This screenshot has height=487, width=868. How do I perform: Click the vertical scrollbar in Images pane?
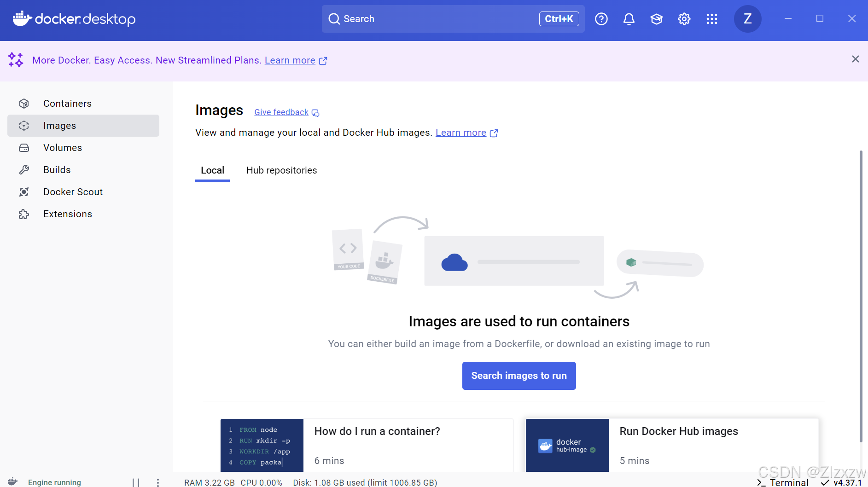click(861, 296)
